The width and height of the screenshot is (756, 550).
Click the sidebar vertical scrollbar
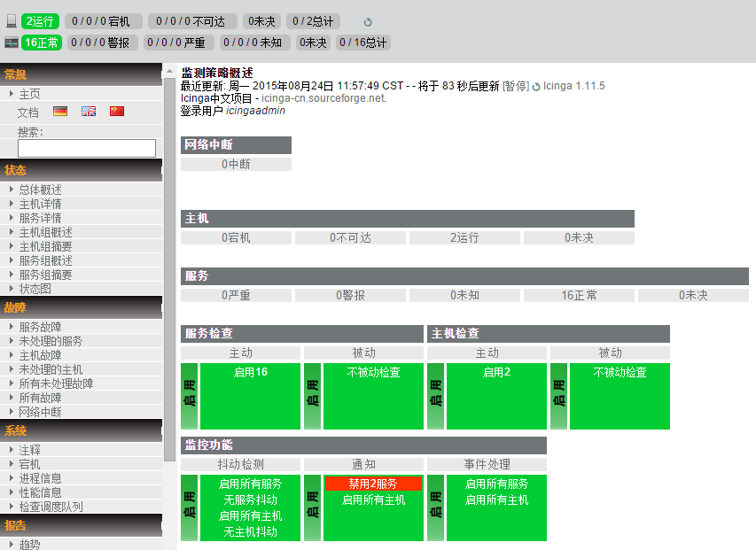pyautogui.click(x=169, y=268)
